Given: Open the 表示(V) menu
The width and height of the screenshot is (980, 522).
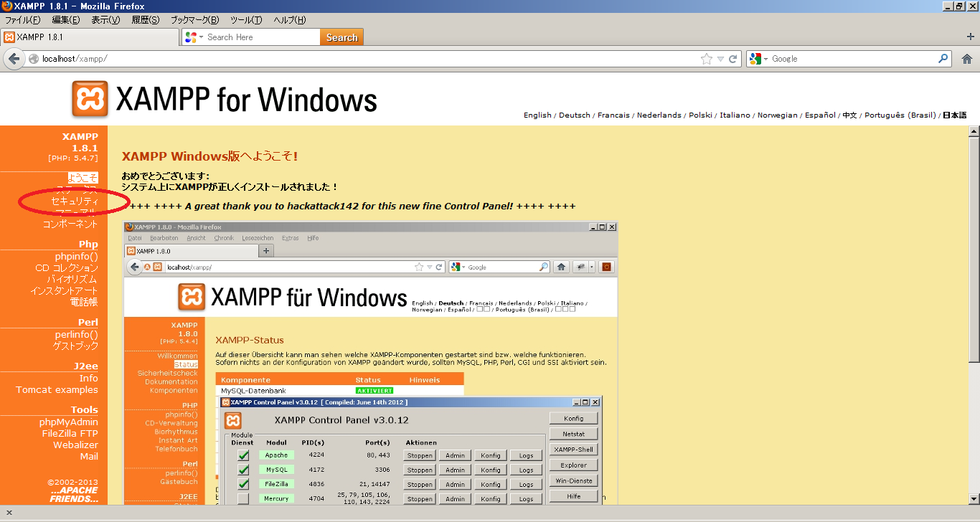Looking at the screenshot, I should pyautogui.click(x=105, y=19).
